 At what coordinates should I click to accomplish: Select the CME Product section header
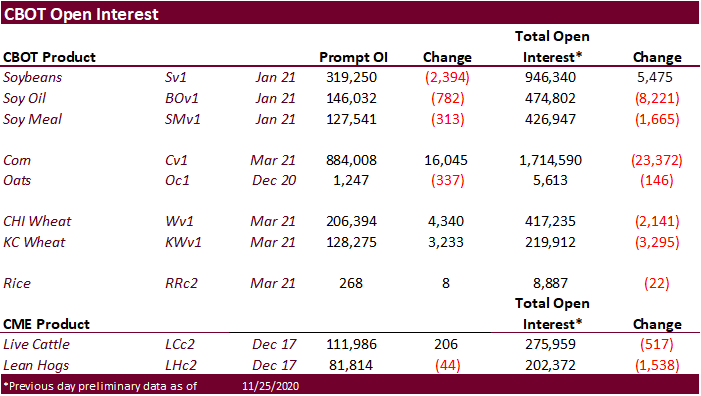click(46, 324)
